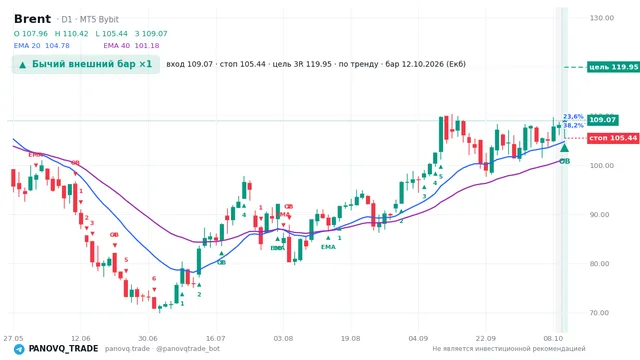This screenshot has height=360, width=640.
Task: Click the 03.08 date axis label
Action: coord(283,338)
